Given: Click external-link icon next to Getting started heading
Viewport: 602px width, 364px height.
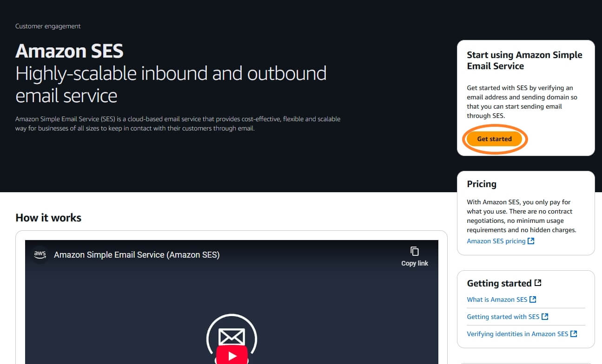Looking at the screenshot, I should pos(538,283).
